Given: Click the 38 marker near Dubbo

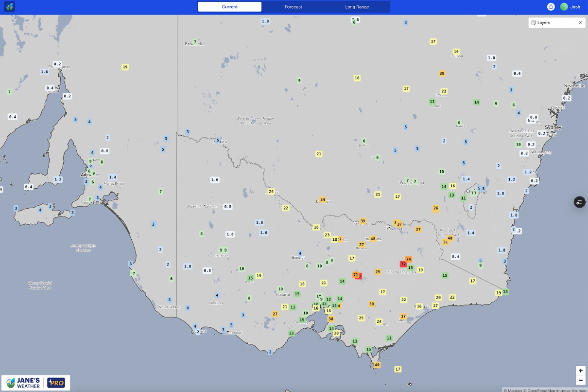Looking at the screenshot, I should tap(442, 73).
